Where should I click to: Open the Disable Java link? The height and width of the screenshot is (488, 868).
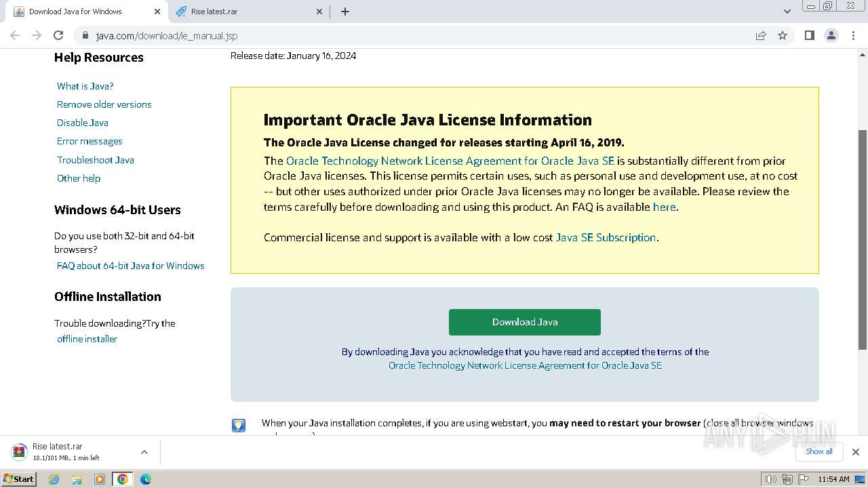point(83,123)
